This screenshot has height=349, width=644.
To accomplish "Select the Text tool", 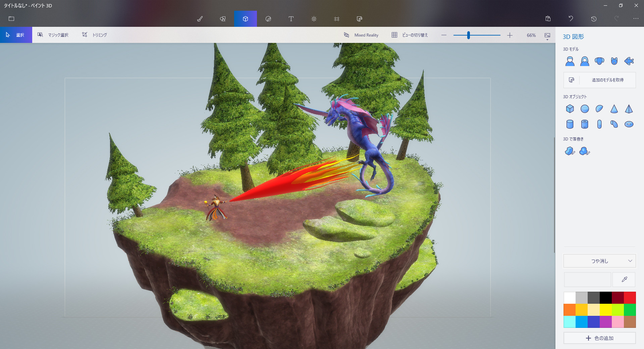I will pos(291,19).
